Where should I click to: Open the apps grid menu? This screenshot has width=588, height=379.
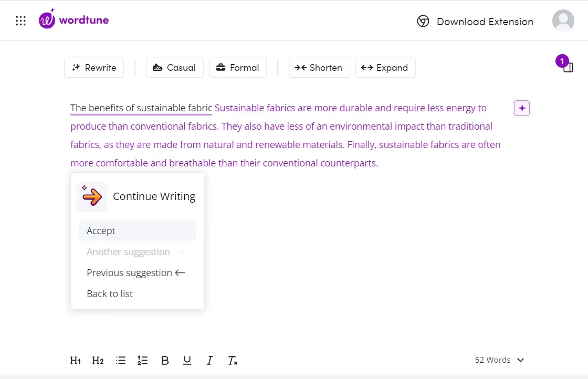tap(20, 20)
